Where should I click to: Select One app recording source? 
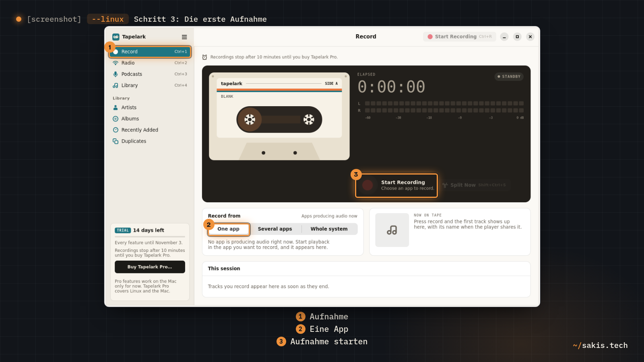[x=229, y=229]
